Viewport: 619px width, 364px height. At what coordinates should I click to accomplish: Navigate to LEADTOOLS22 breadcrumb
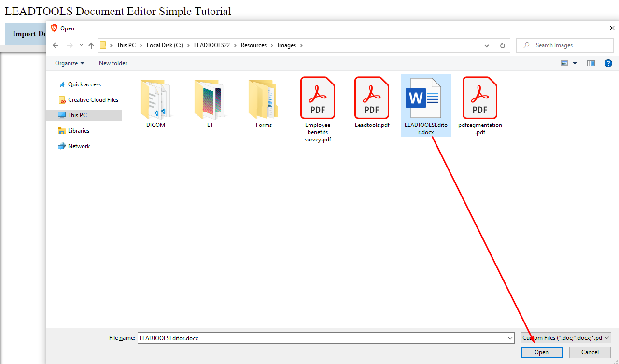point(212,45)
